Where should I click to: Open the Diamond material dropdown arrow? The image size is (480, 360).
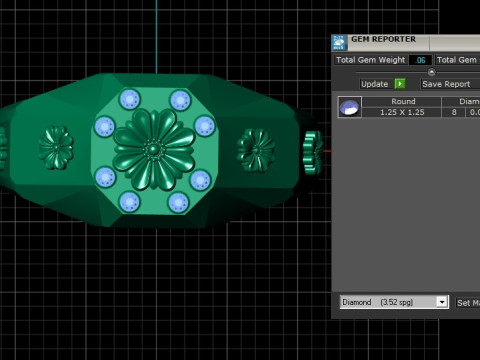pyautogui.click(x=442, y=302)
